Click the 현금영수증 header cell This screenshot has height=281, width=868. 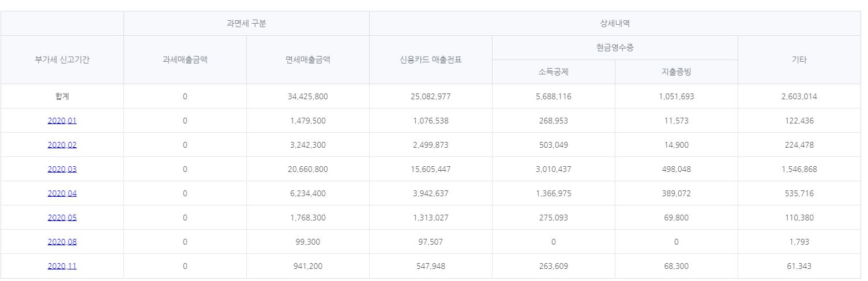point(615,48)
